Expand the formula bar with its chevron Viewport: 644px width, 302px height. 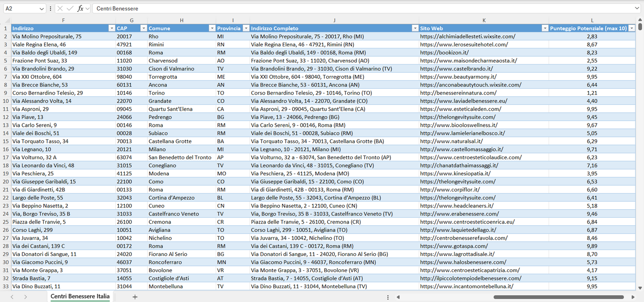[x=636, y=8]
